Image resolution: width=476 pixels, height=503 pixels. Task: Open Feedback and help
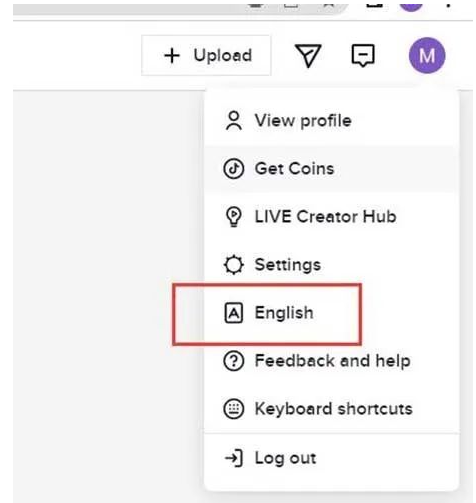point(332,361)
